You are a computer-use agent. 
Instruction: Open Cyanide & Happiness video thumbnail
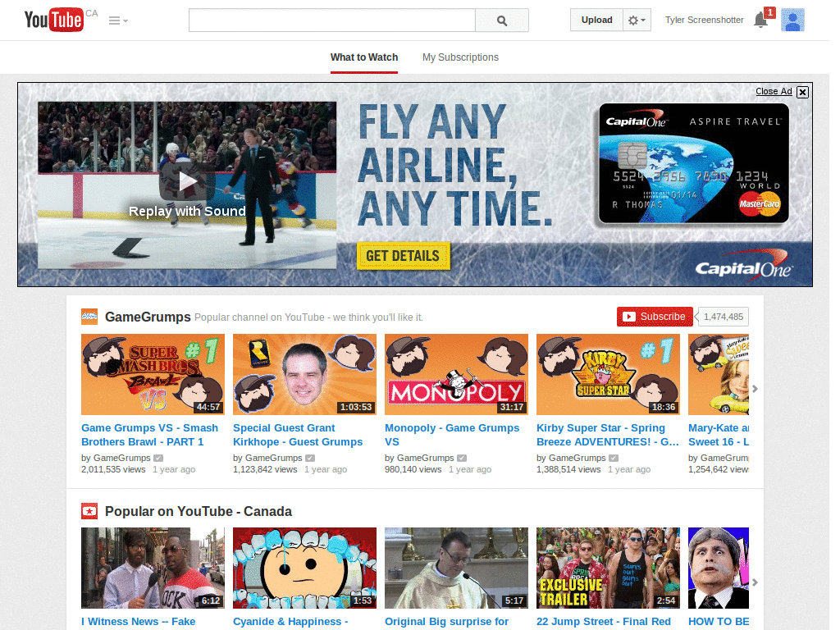(x=304, y=568)
